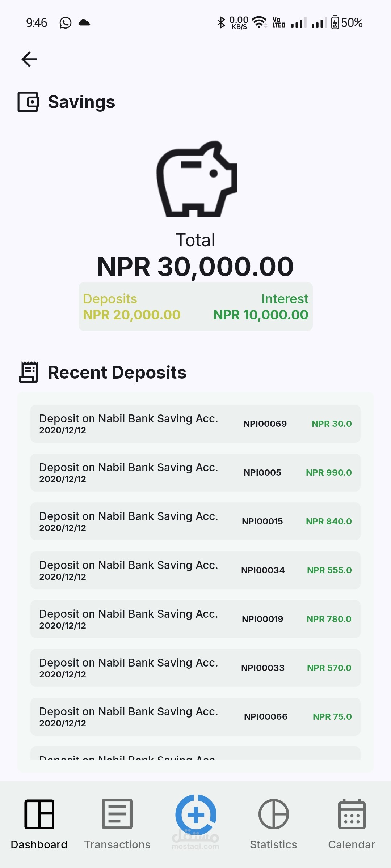Select deposit entry NPI0005
The image size is (391, 868).
pyautogui.click(x=195, y=472)
